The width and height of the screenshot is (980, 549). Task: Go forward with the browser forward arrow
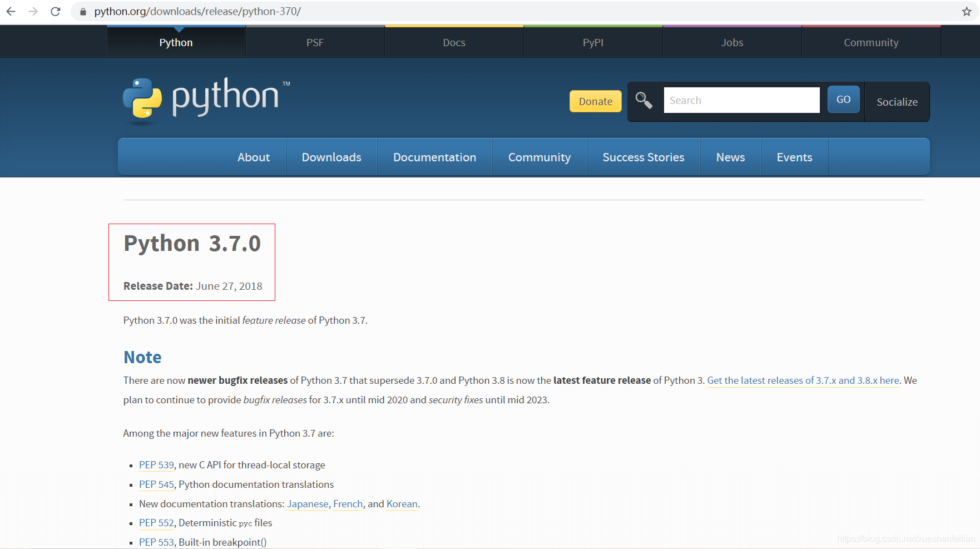click(33, 11)
